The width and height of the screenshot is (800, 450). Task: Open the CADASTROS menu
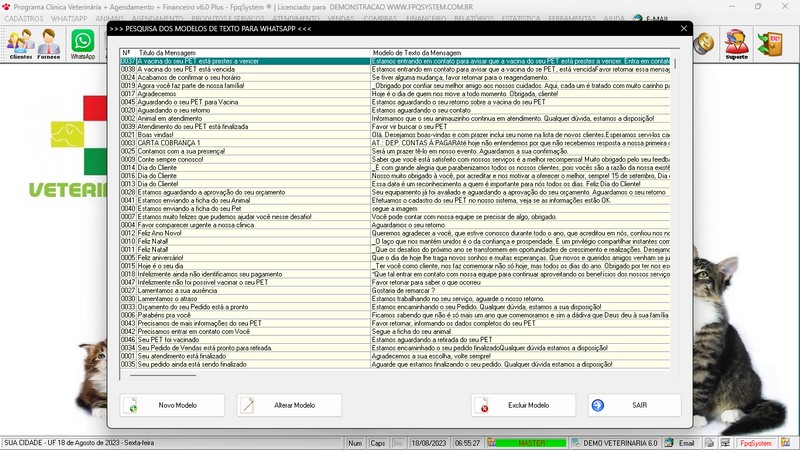click(23, 18)
